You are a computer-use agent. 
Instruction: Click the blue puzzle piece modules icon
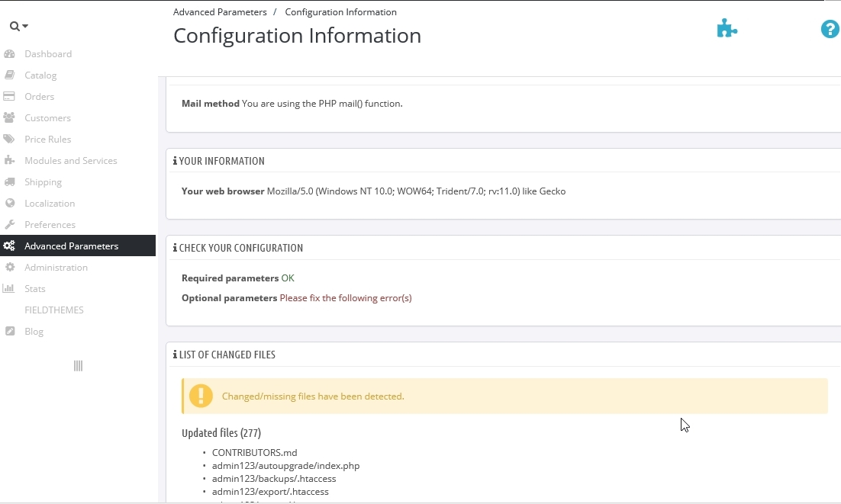click(727, 29)
